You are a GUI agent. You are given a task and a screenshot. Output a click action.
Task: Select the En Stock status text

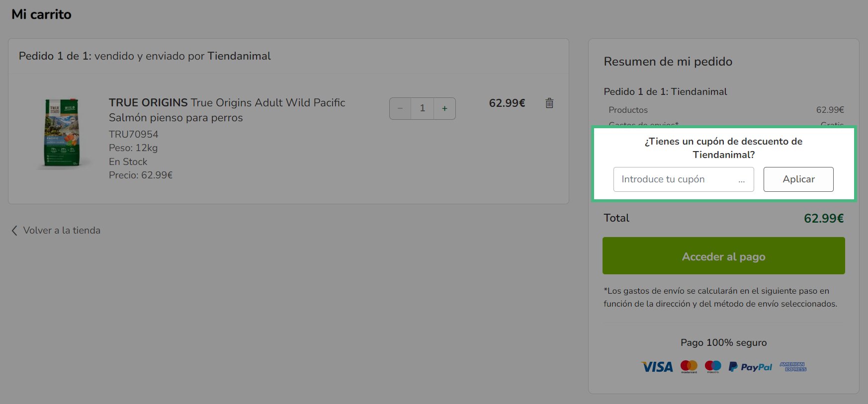[x=128, y=162]
